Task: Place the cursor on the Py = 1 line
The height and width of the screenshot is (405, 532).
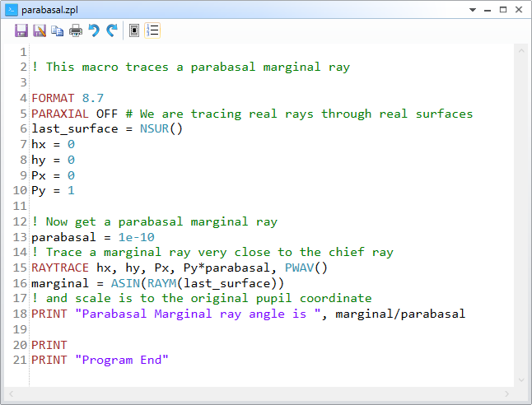Action: 53,191
